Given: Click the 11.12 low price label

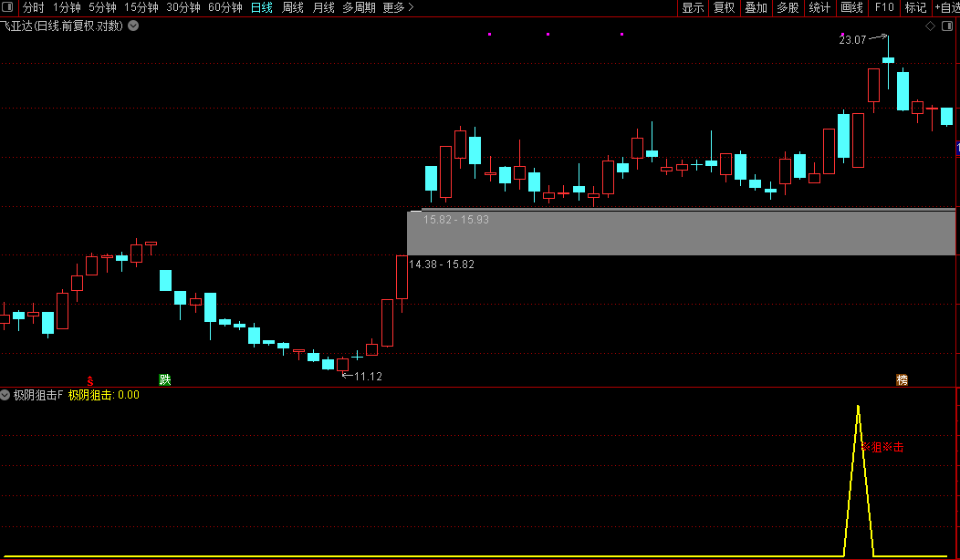Looking at the screenshot, I should point(368,377).
